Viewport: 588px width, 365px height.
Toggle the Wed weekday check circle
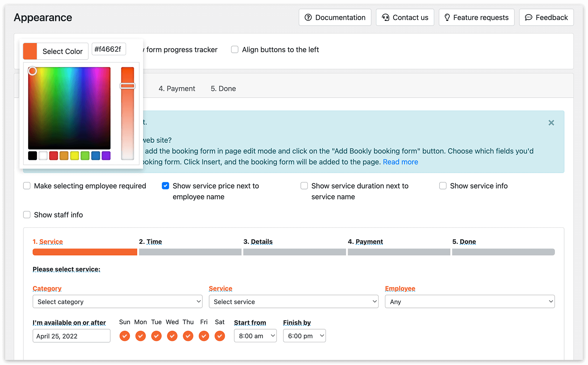coord(172,336)
